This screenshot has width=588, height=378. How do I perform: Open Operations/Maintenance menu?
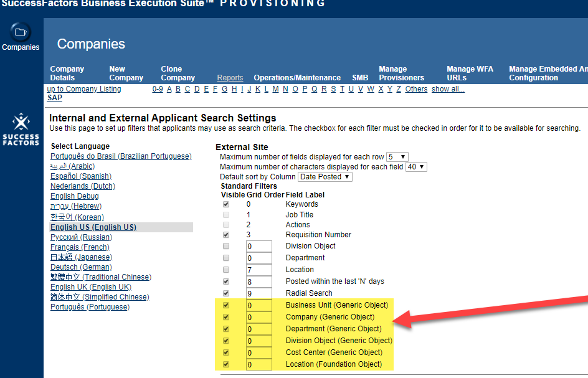(x=297, y=78)
